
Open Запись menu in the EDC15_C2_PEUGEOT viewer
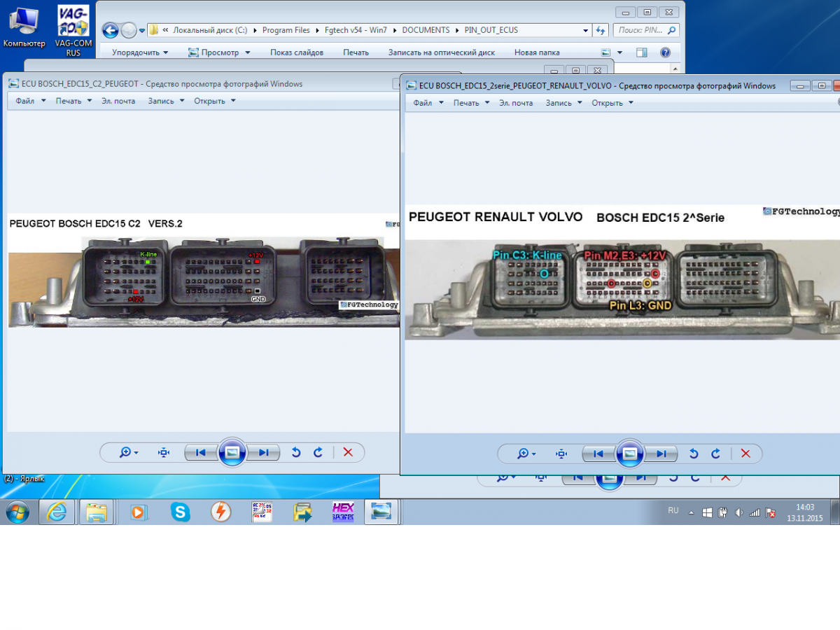[166, 101]
